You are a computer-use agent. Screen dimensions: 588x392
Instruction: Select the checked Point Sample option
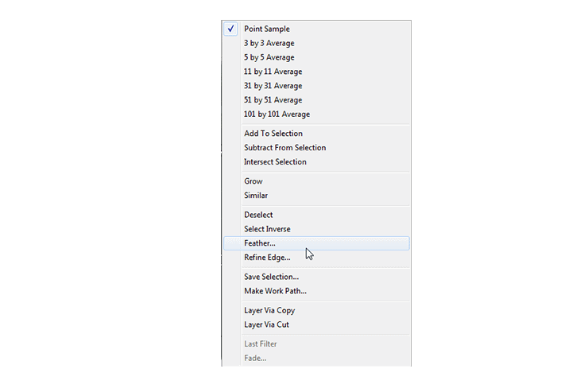(x=316, y=29)
